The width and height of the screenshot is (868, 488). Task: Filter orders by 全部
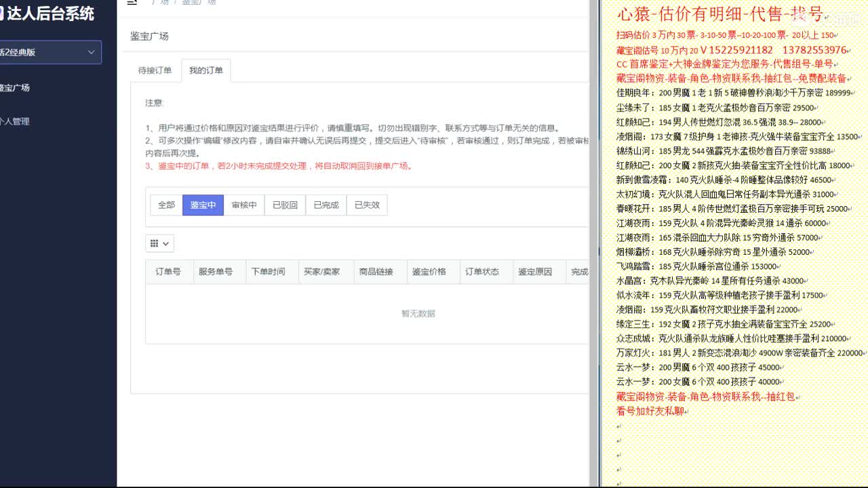166,205
